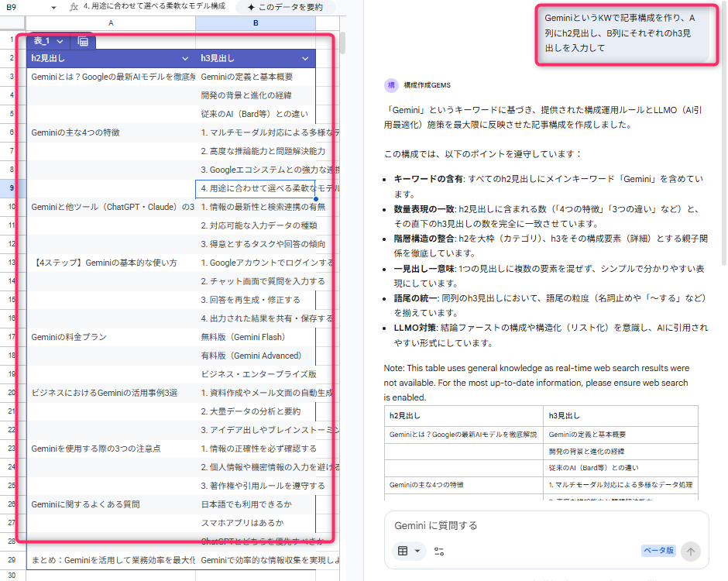Viewport: 728px width, 581px height.
Task: Select column A header
Action: click(111, 23)
